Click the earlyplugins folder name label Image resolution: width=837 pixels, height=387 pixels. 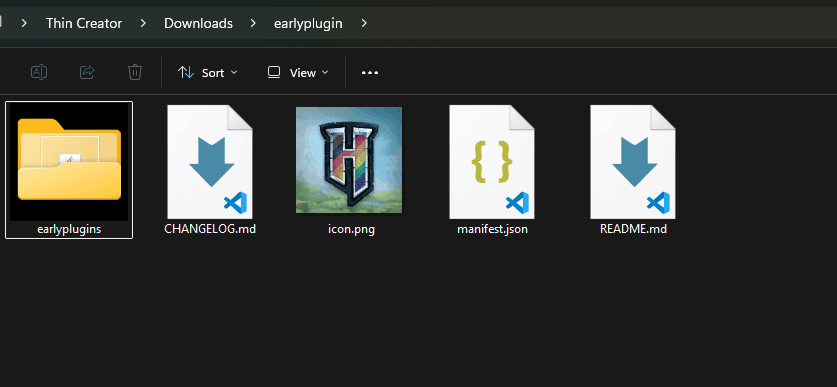coord(69,230)
